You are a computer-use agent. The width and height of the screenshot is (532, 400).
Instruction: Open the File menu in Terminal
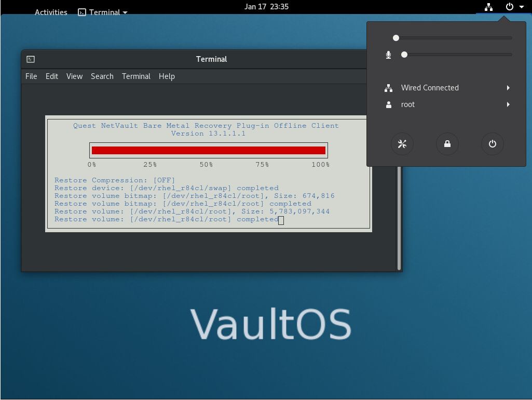click(31, 76)
